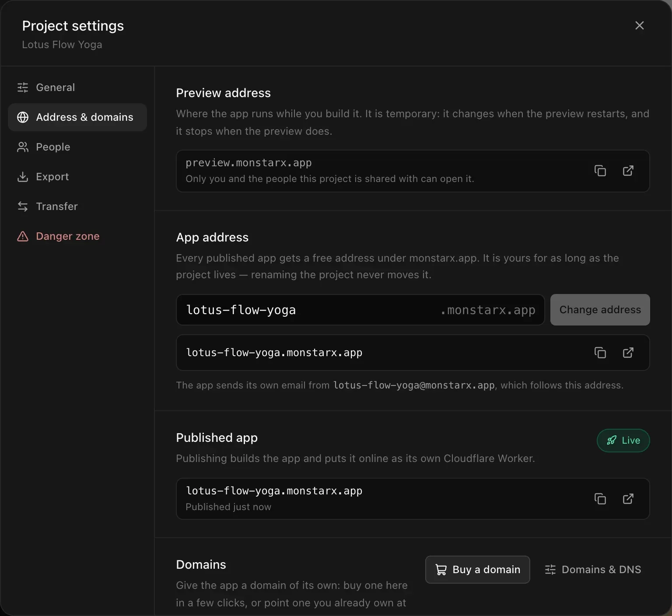Copy the app address lotus-flow-yoga.monstarx.app

pos(600,353)
